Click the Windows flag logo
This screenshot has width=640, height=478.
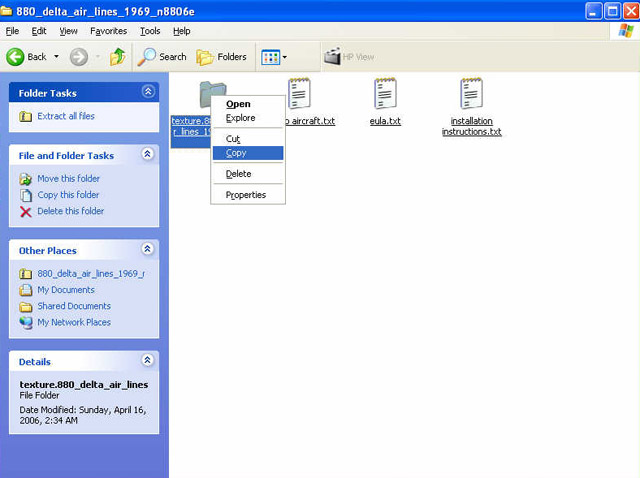(626, 31)
